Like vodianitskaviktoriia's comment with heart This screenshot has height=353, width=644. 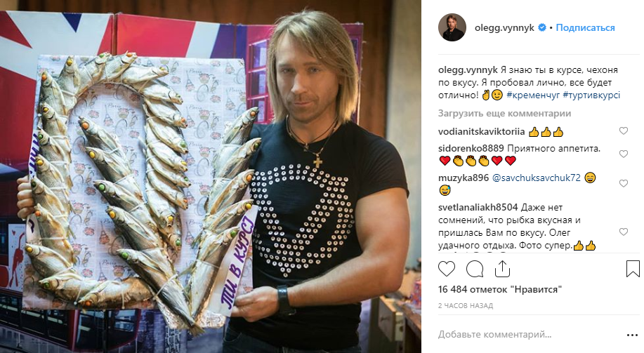point(624,131)
